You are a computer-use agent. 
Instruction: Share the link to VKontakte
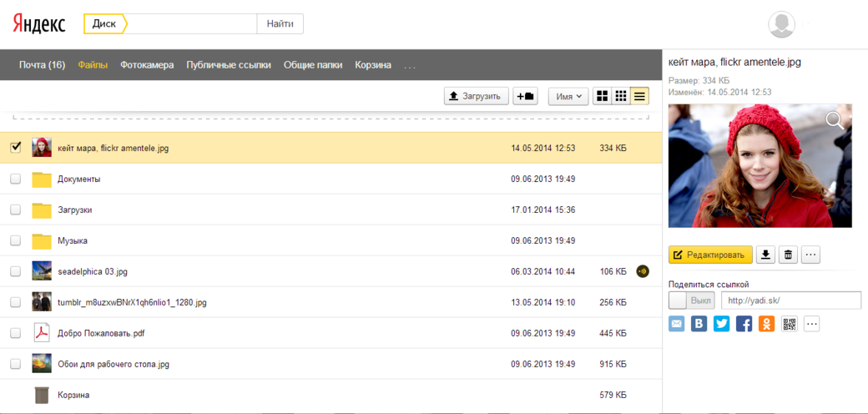pos(699,324)
